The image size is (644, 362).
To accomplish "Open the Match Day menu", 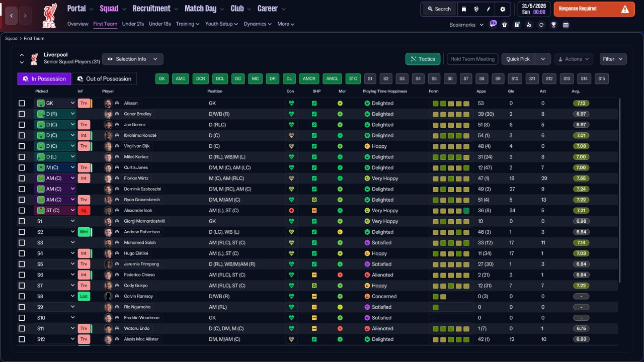I will [204, 9].
